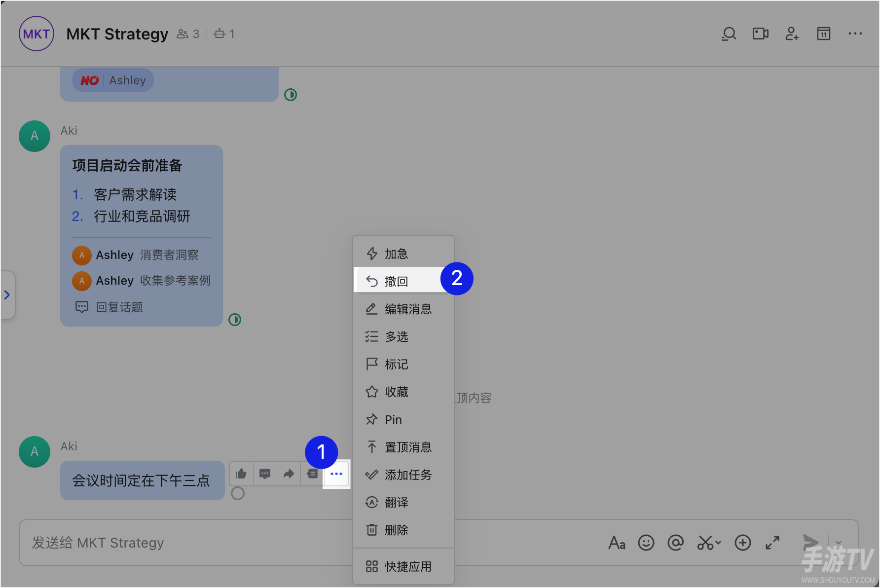This screenshot has width=880, height=588.
Task: Select 多选 menu entry
Action: click(x=403, y=337)
